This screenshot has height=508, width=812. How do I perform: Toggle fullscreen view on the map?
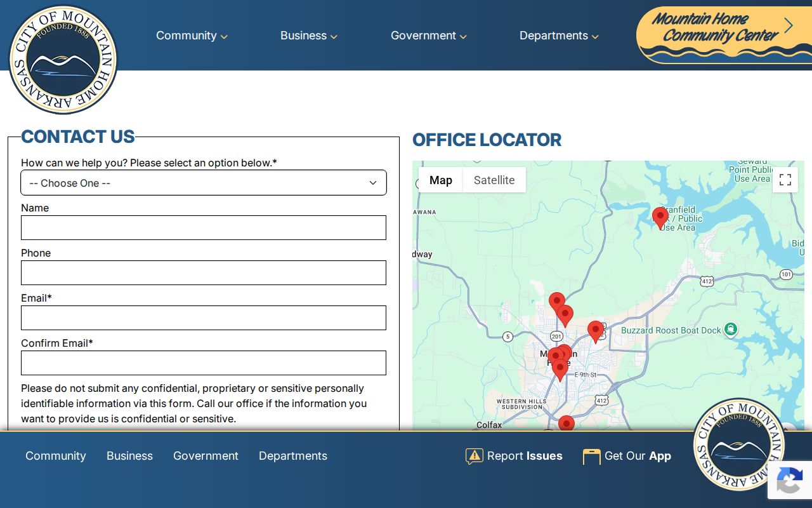coord(785,180)
